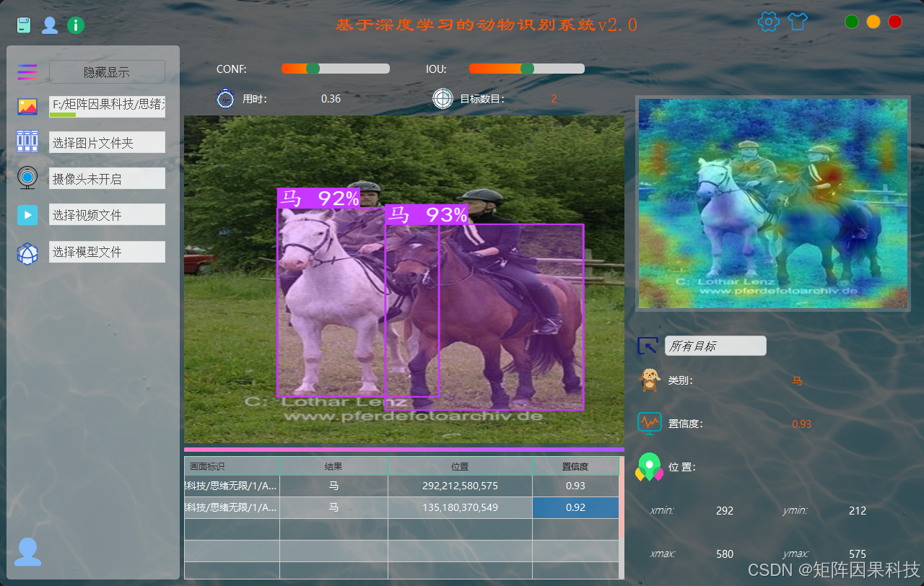Screen dimensions: 924x586
Task: Click the arrow icon beside the 所有目标 box
Action: pyautogui.click(x=648, y=346)
